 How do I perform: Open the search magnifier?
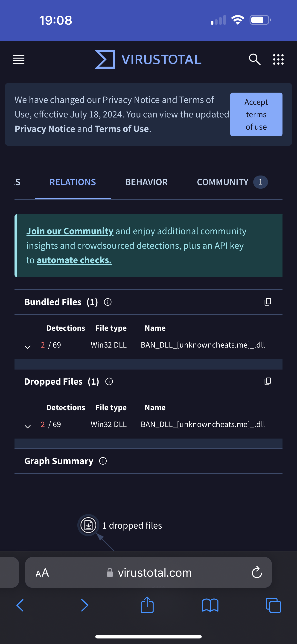click(x=254, y=59)
